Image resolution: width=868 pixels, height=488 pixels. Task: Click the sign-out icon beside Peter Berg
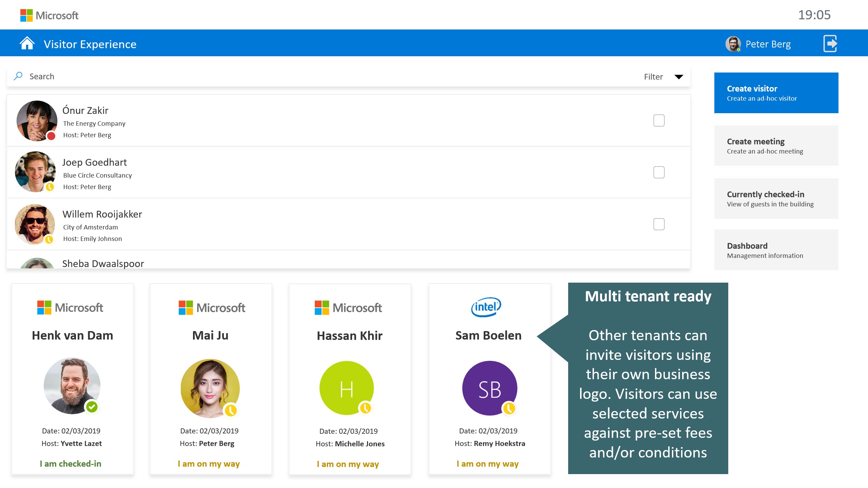coord(830,44)
